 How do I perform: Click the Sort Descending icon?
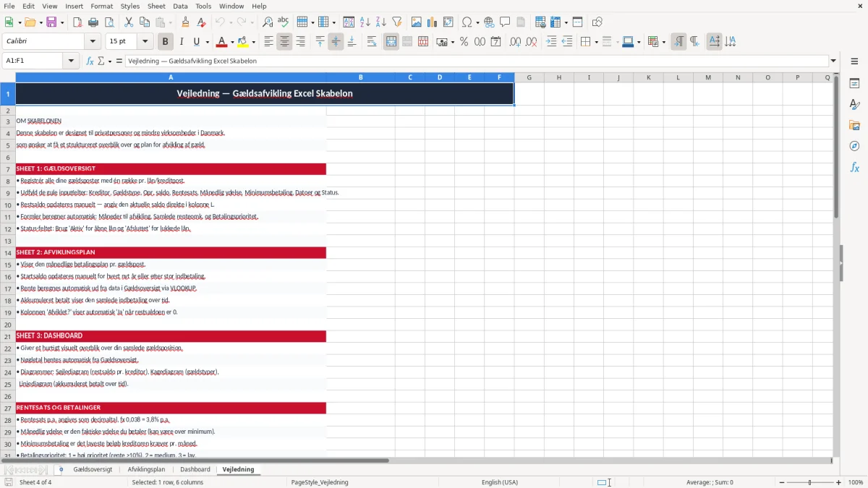pyautogui.click(x=381, y=22)
